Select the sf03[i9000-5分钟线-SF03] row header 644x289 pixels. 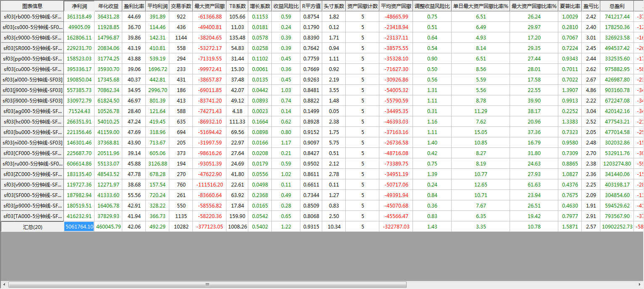[32, 101]
